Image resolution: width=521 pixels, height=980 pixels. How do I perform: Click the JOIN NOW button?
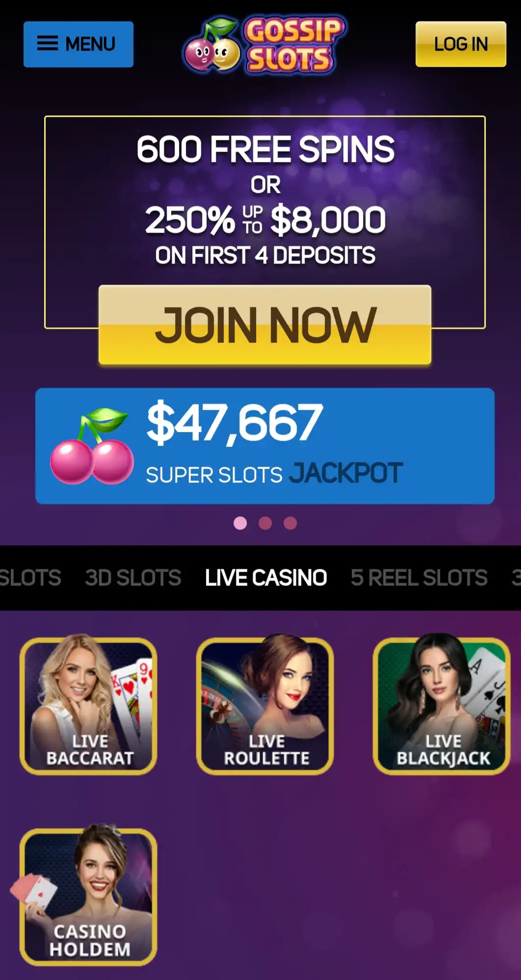265,325
